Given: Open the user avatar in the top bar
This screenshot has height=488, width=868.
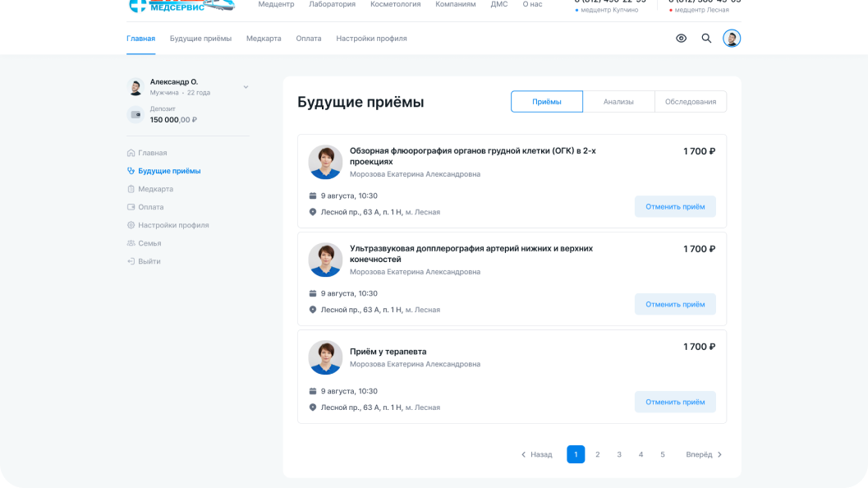Looking at the screenshot, I should 731,39.
